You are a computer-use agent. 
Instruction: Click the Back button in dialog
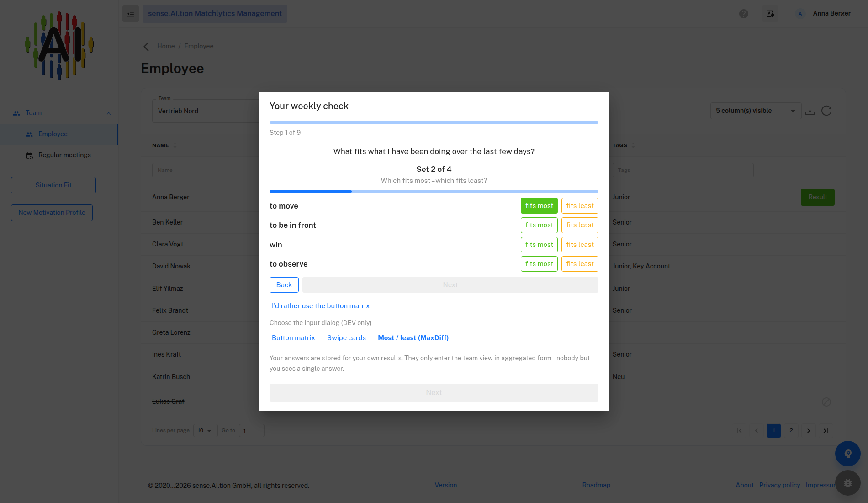point(284,285)
